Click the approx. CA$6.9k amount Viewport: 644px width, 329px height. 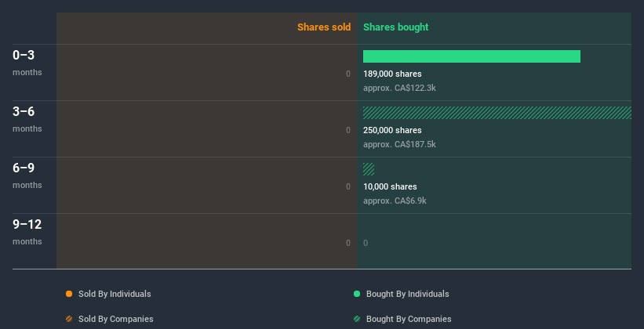[395, 201]
